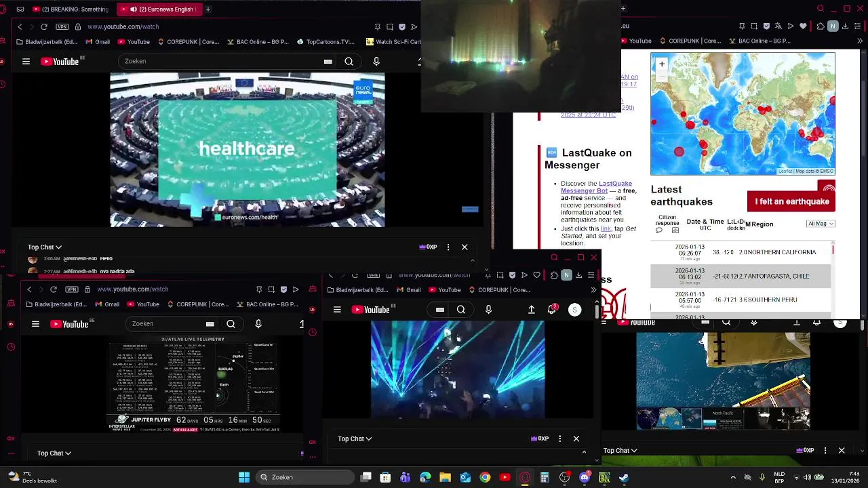
Task: Select the Northern California earthquake row
Action: 741,252
